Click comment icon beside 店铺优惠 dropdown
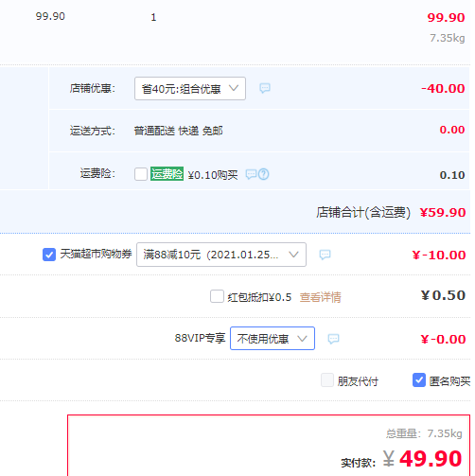This screenshot has width=475, height=476. click(265, 88)
